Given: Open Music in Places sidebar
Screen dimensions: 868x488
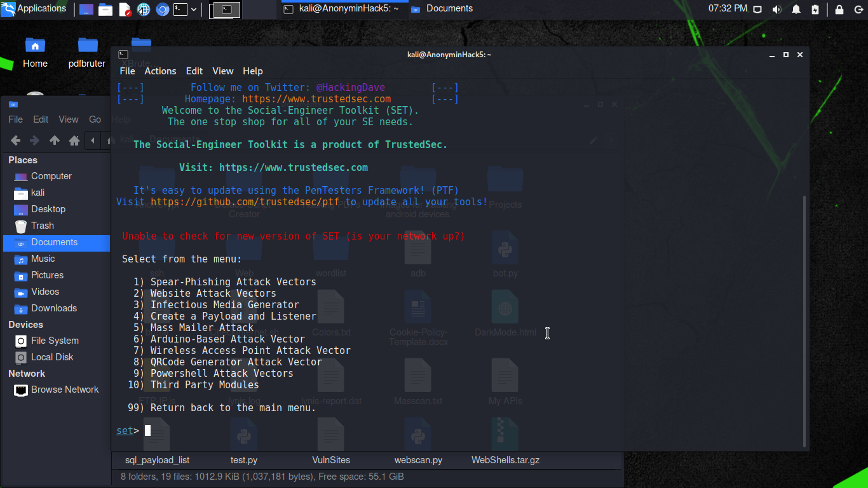Looking at the screenshot, I should (x=57, y=259).
